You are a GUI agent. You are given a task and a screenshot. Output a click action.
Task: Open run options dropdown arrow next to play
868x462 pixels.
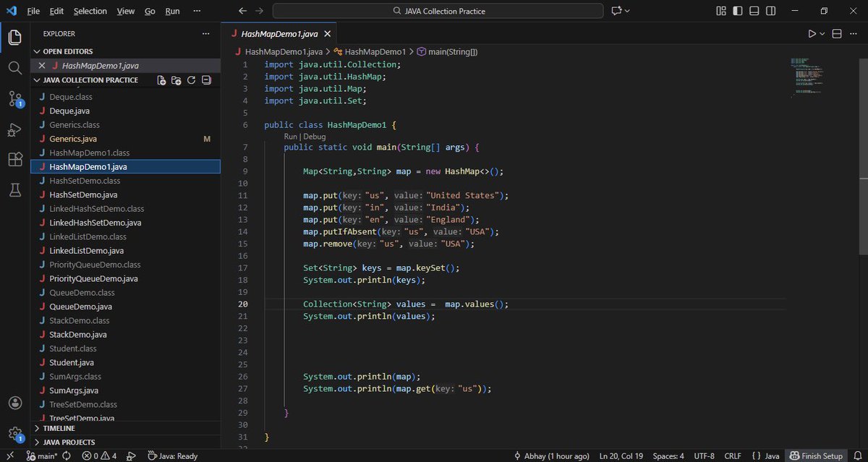[822, 34]
